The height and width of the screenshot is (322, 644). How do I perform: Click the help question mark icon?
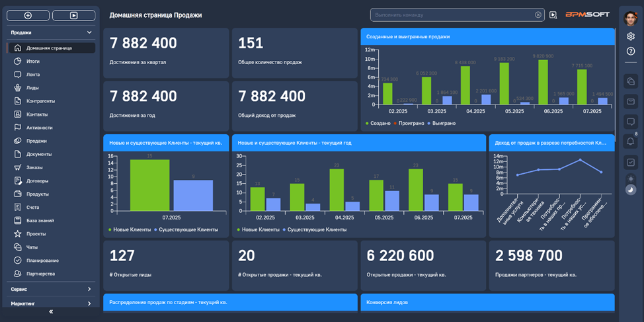(631, 51)
